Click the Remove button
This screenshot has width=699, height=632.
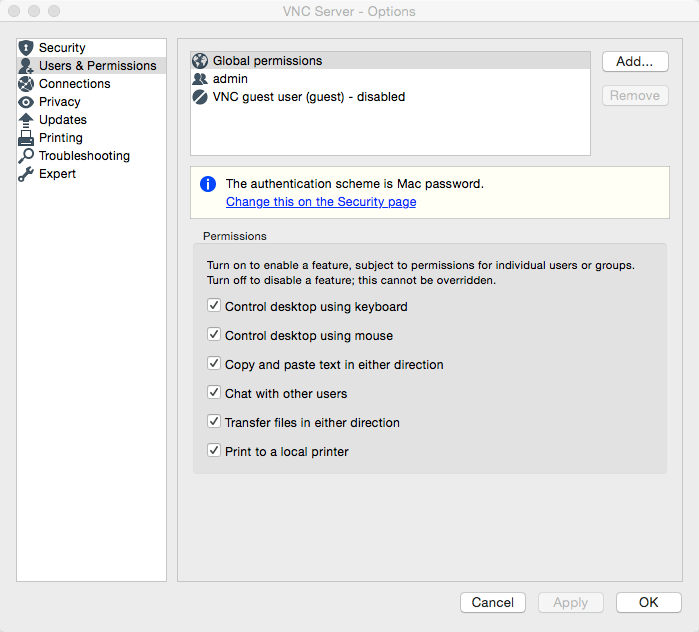coord(635,95)
